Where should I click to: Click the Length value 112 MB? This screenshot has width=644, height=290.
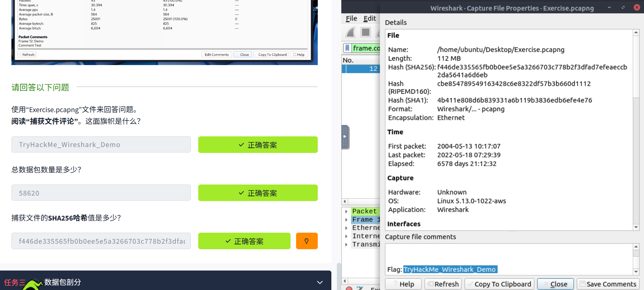449,58
